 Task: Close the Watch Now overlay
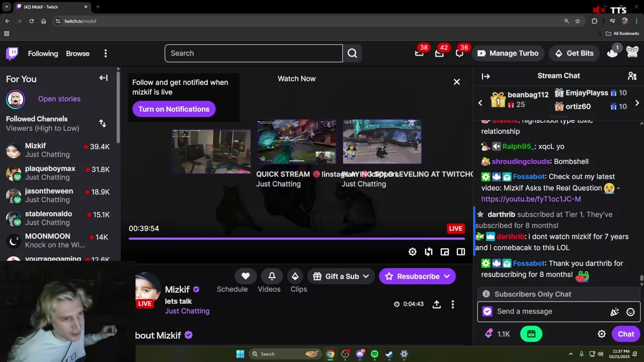(x=457, y=81)
